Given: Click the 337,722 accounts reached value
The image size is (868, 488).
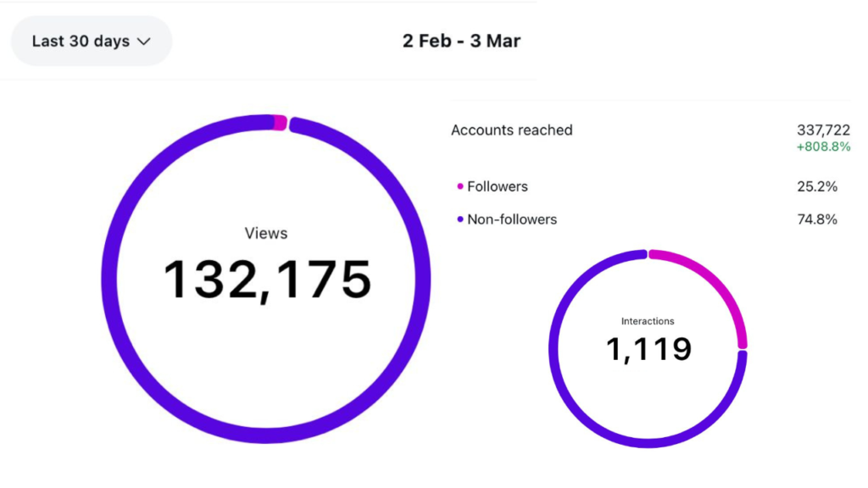Looking at the screenshot, I should pos(823,130).
